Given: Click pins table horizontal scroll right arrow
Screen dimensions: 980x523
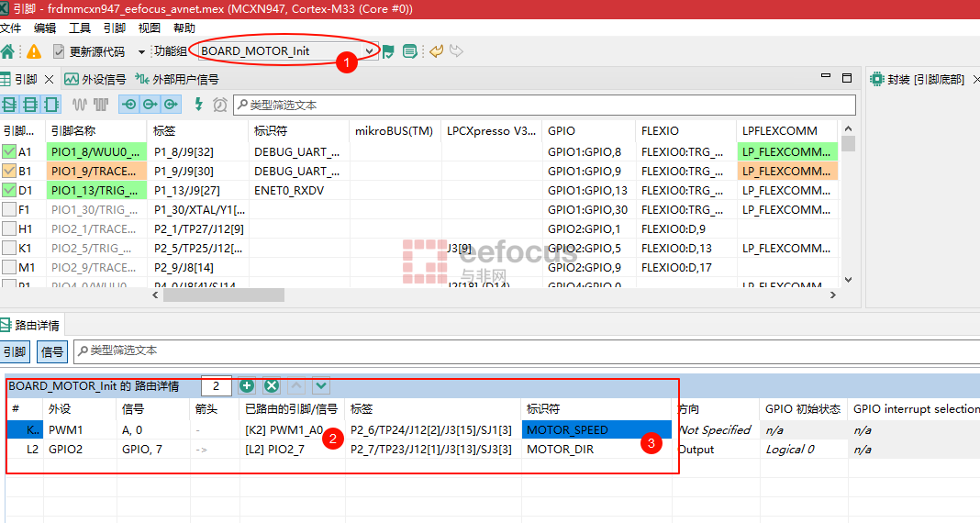Looking at the screenshot, I should point(832,295).
